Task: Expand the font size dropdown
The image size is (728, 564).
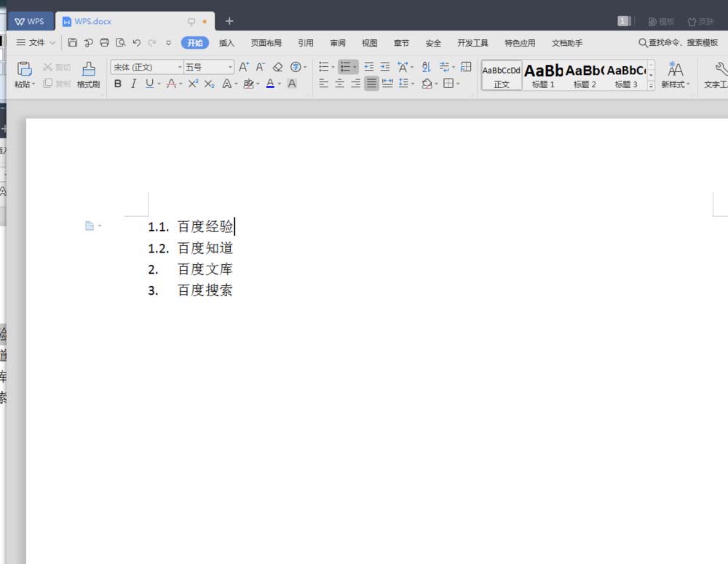Action: coord(230,67)
